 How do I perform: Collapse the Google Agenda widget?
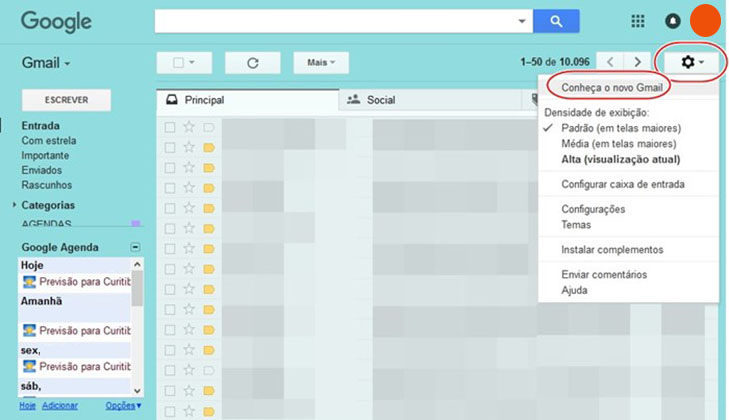pyautogui.click(x=136, y=247)
